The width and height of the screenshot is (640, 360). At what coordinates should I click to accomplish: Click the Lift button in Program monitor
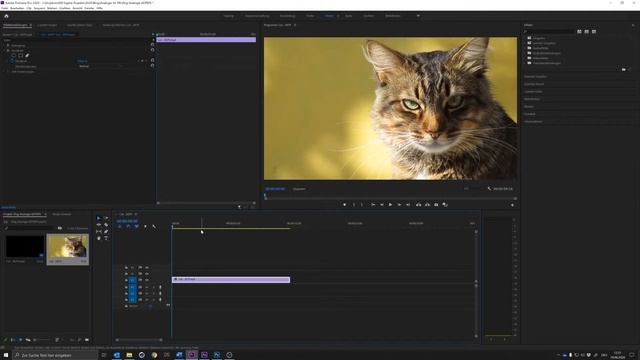[x=418, y=204]
